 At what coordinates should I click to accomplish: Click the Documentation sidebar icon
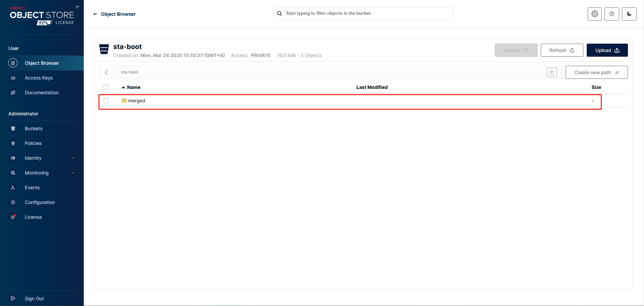click(13, 93)
